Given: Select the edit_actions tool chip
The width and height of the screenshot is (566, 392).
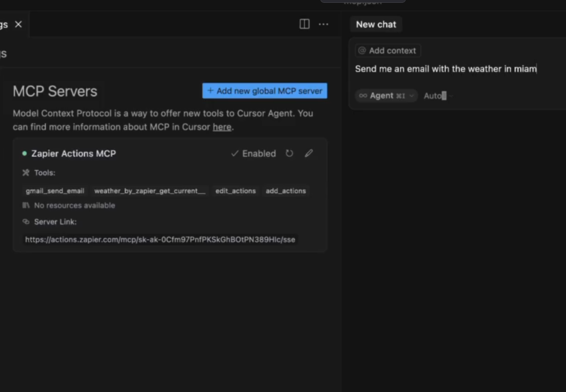Looking at the screenshot, I should point(235,191).
